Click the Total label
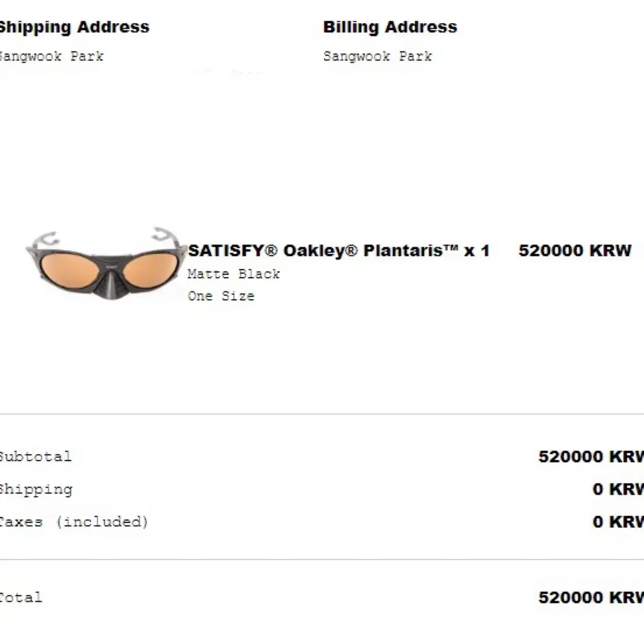This screenshot has height=644, width=644. [21, 598]
